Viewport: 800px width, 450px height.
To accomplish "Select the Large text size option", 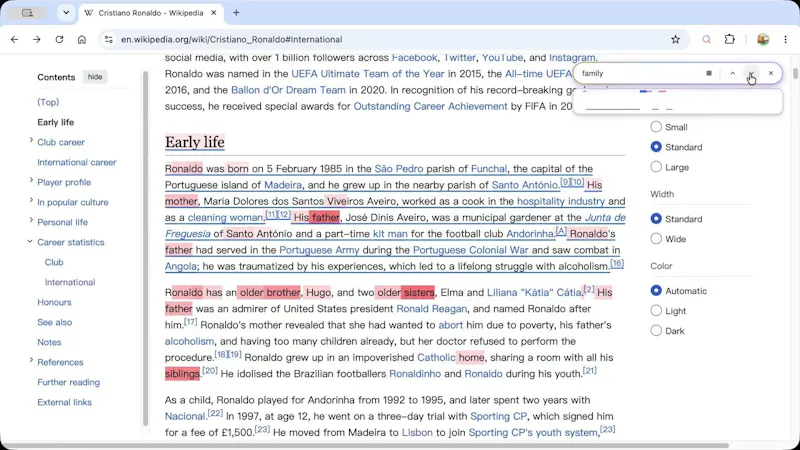I will pos(656,167).
